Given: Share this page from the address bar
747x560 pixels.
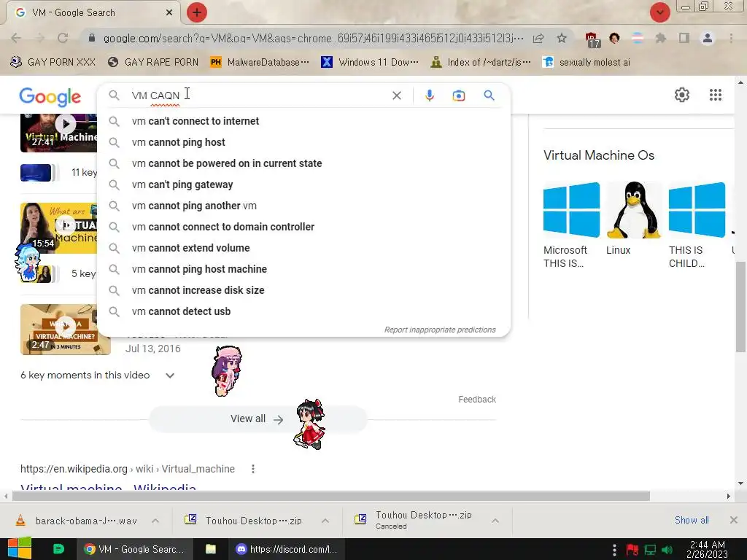Looking at the screenshot, I should [x=538, y=38].
